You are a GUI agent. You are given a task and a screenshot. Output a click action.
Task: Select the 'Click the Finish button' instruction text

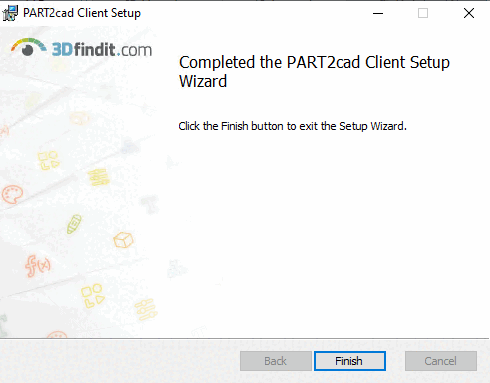292,126
